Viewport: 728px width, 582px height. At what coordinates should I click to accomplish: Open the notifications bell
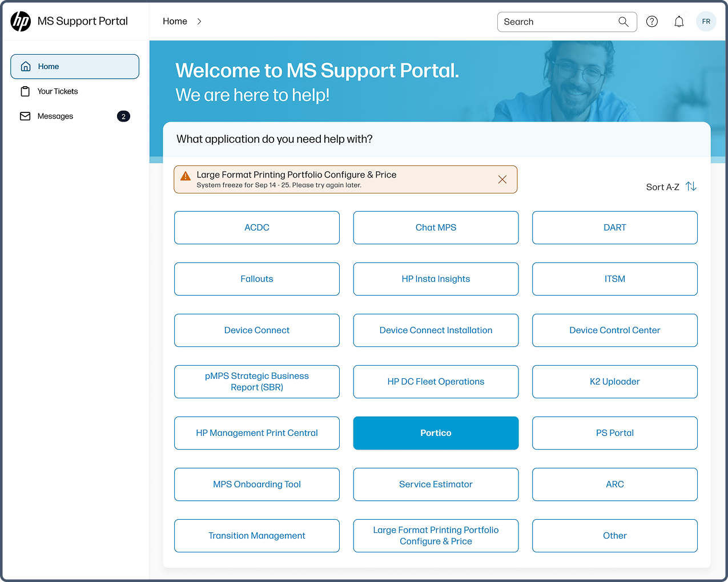click(679, 22)
